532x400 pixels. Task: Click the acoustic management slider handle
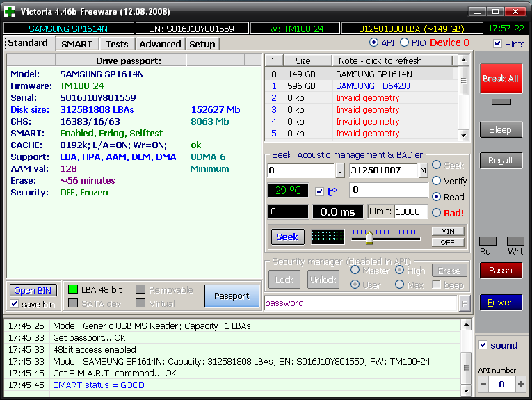coord(370,237)
